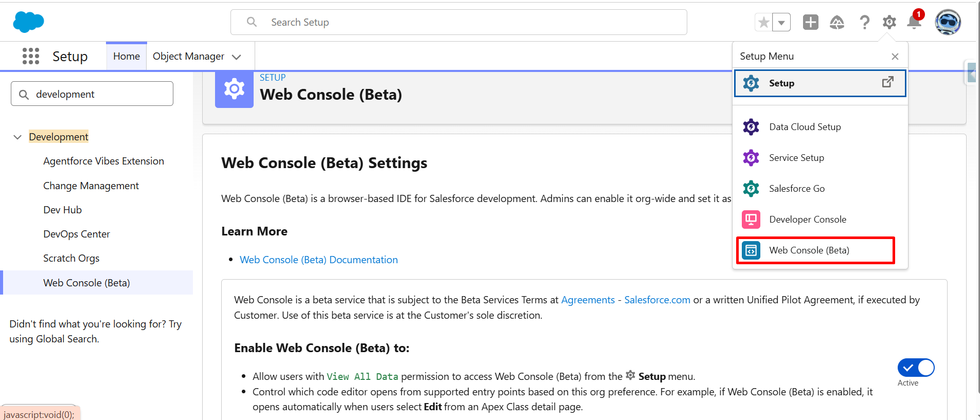The image size is (980, 420).
Task: Open the notifications bell
Action: point(914,22)
